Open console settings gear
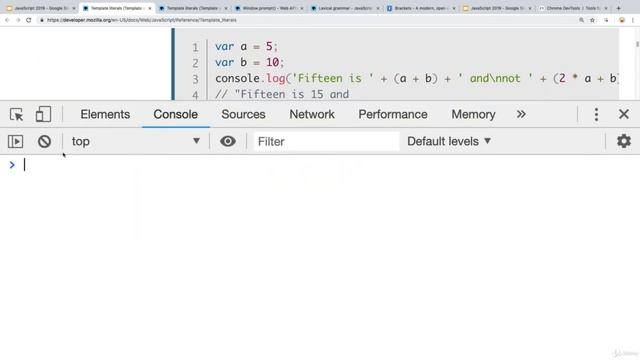The image size is (640, 360). tap(624, 141)
